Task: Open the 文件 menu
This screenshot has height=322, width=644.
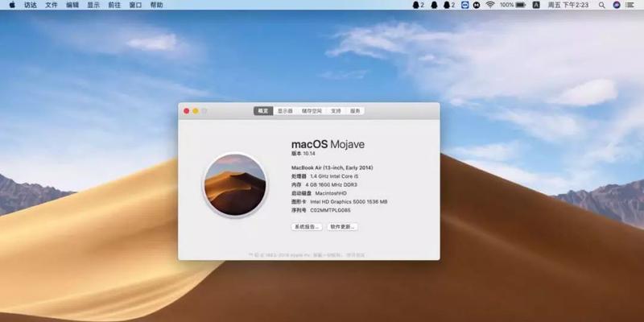Action: pyautogui.click(x=52, y=5)
